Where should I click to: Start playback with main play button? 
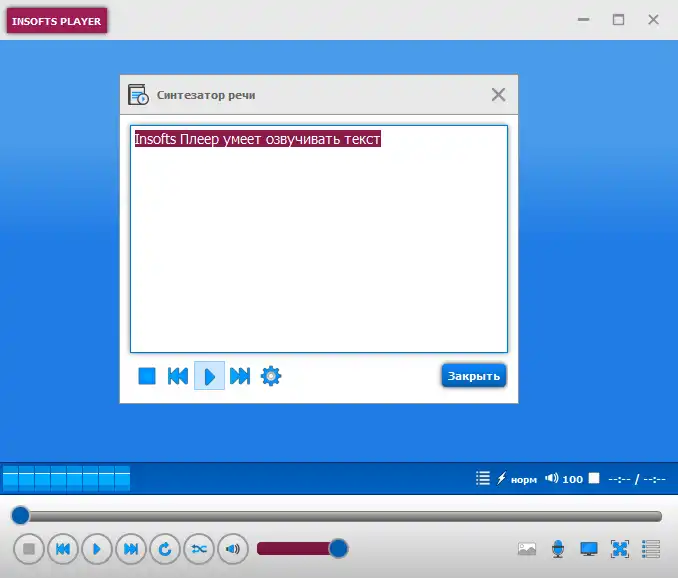97,549
